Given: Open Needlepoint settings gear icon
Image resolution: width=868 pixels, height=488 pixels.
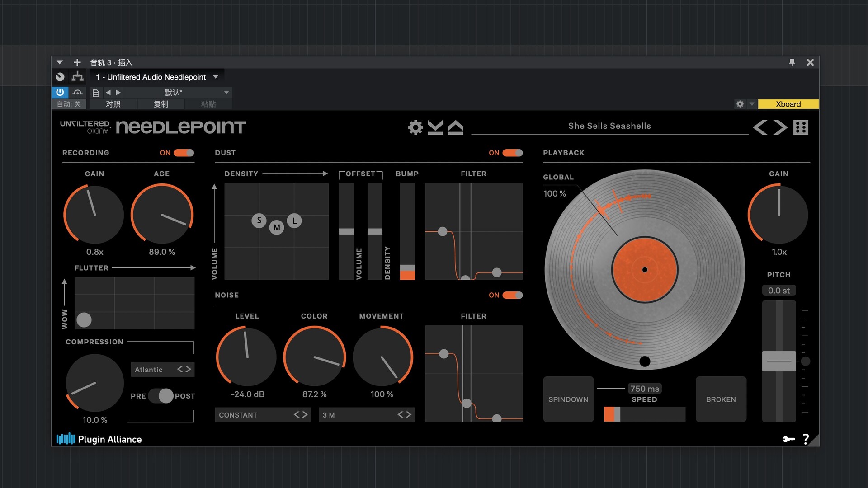Looking at the screenshot, I should (415, 127).
